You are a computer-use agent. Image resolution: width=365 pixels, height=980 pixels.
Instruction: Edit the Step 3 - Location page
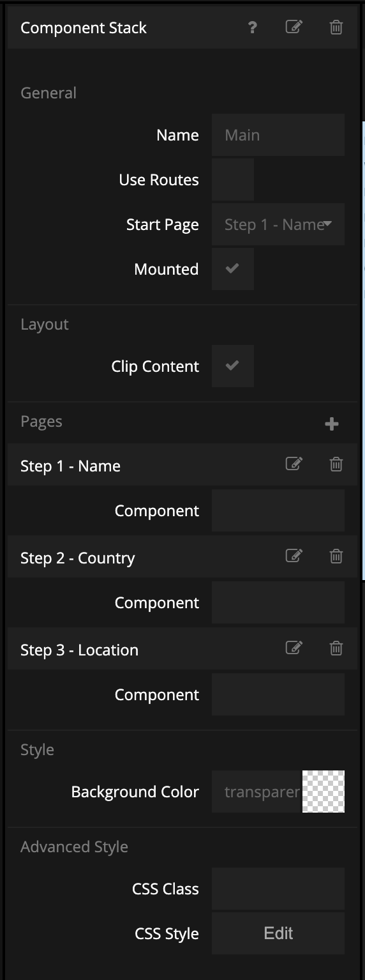294,648
